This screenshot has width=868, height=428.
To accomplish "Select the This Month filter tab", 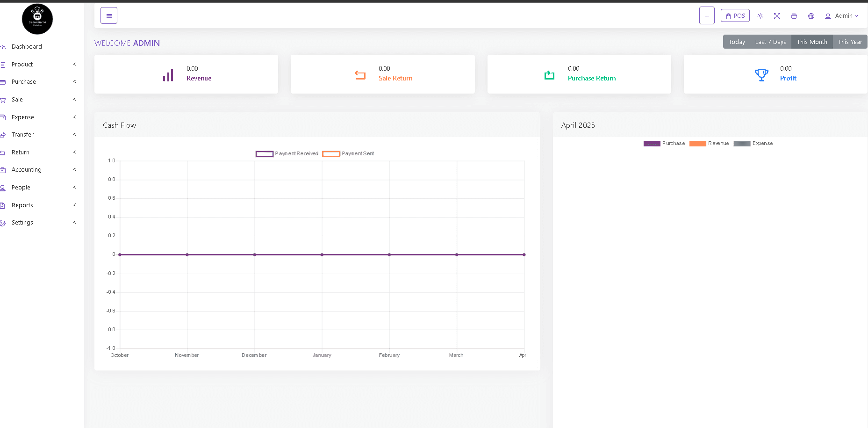I will 812,42.
